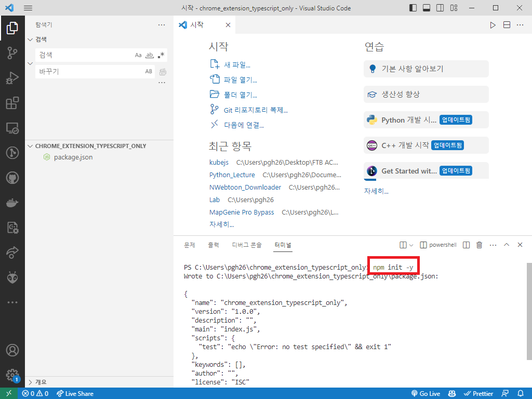Screen dimensions: 532x399
Task: Open recent item Python_Lecture
Action: [x=232, y=175]
